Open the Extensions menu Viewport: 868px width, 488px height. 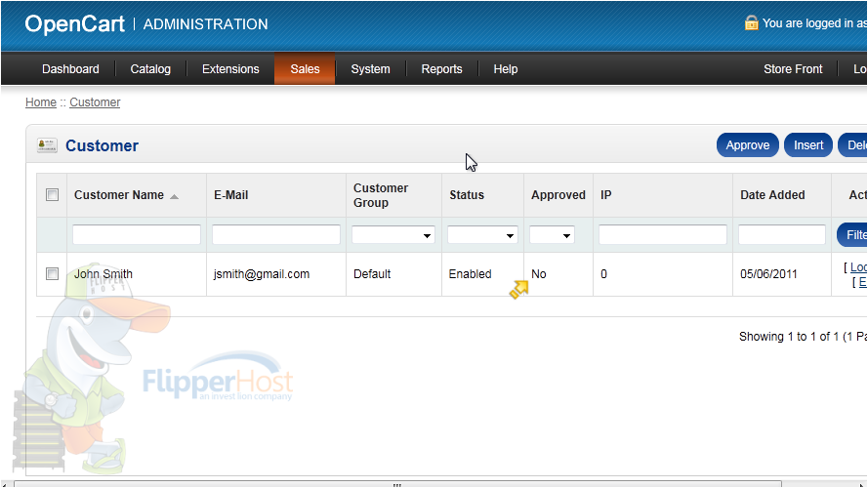coord(230,69)
